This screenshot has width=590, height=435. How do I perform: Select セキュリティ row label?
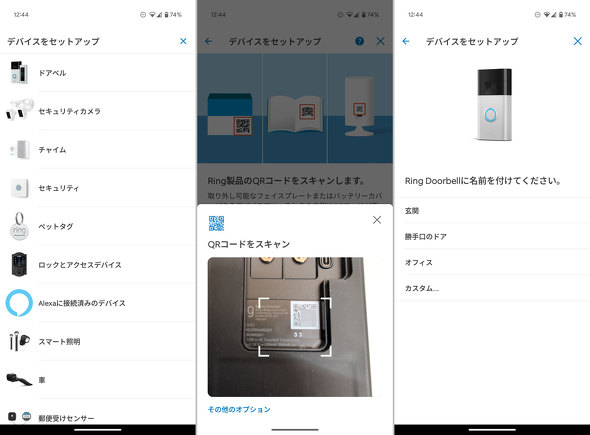pyautogui.click(x=59, y=188)
